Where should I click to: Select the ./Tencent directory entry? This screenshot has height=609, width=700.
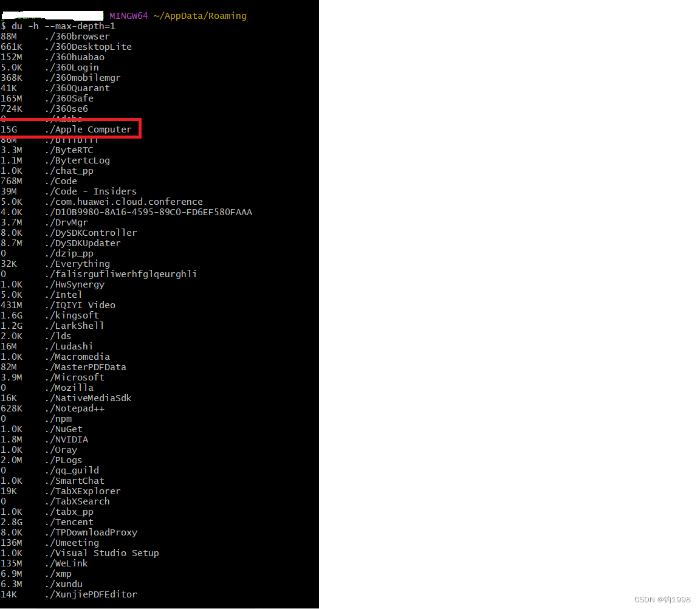click(x=47, y=522)
